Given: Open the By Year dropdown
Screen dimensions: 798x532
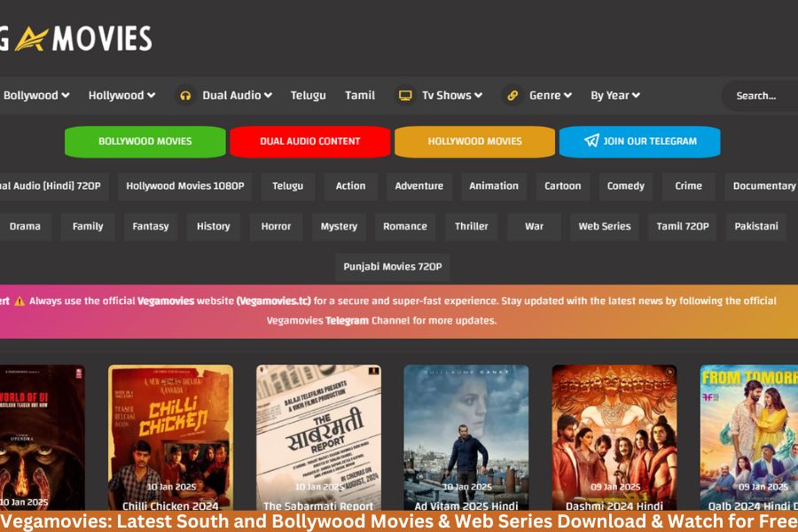Looking at the screenshot, I should tap(615, 95).
